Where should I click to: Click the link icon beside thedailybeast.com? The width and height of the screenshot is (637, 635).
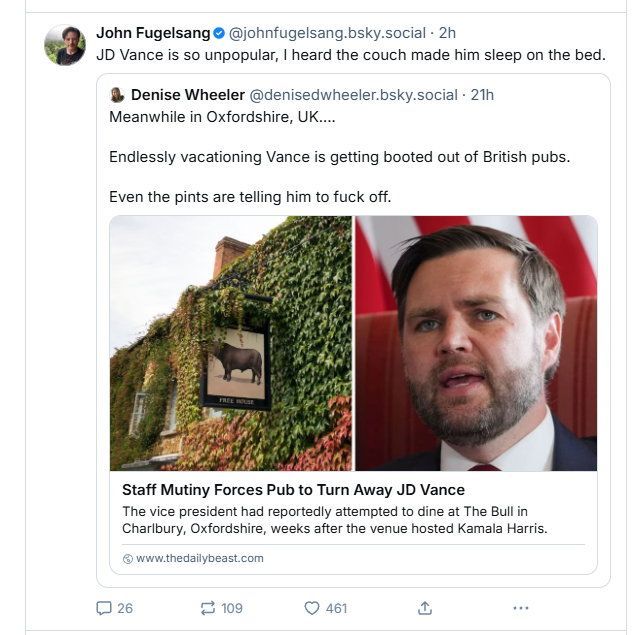pyautogui.click(x=128, y=559)
